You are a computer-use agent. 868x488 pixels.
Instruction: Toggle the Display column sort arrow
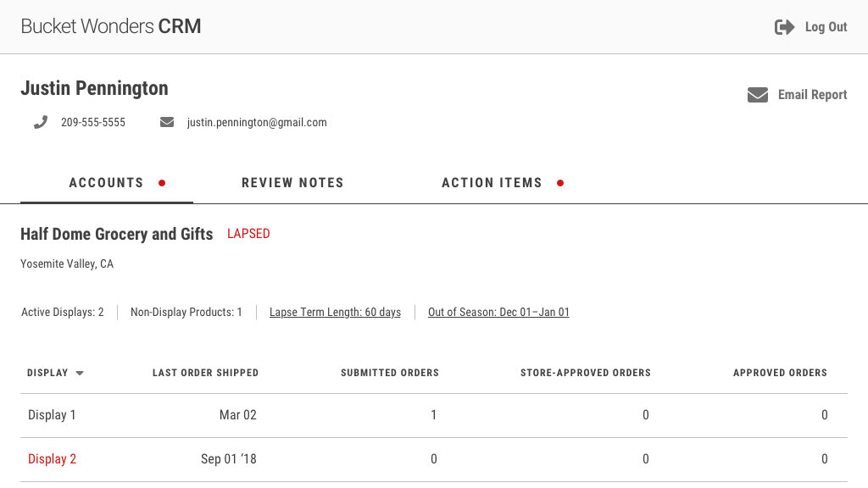80,374
